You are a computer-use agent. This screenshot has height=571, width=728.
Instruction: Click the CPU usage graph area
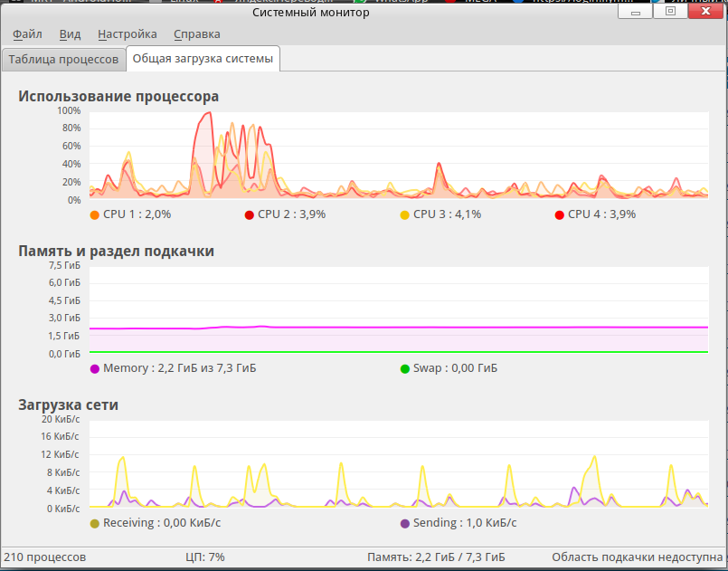click(399, 155)
